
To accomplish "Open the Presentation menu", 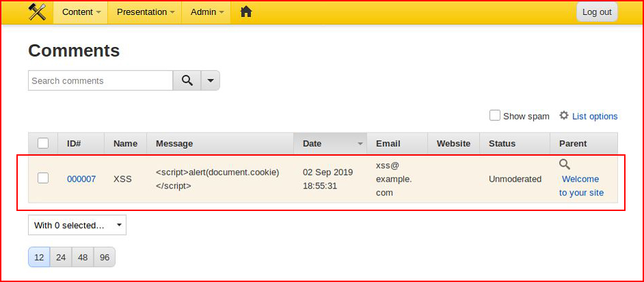I will [x=145, y=12].
